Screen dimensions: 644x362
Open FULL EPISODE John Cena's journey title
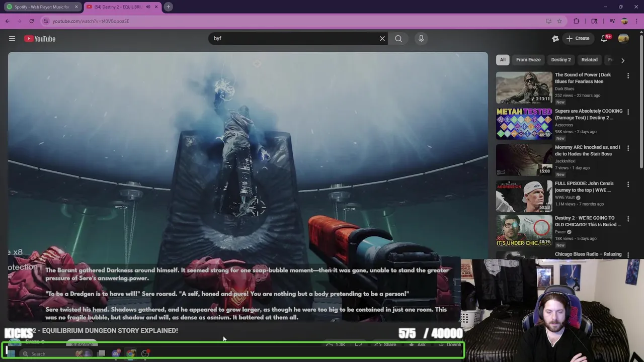click(x=584, y=187)
